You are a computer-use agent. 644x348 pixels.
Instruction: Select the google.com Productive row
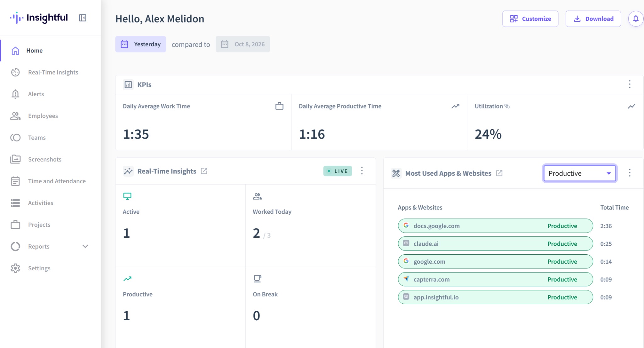[x=495, y=262]
